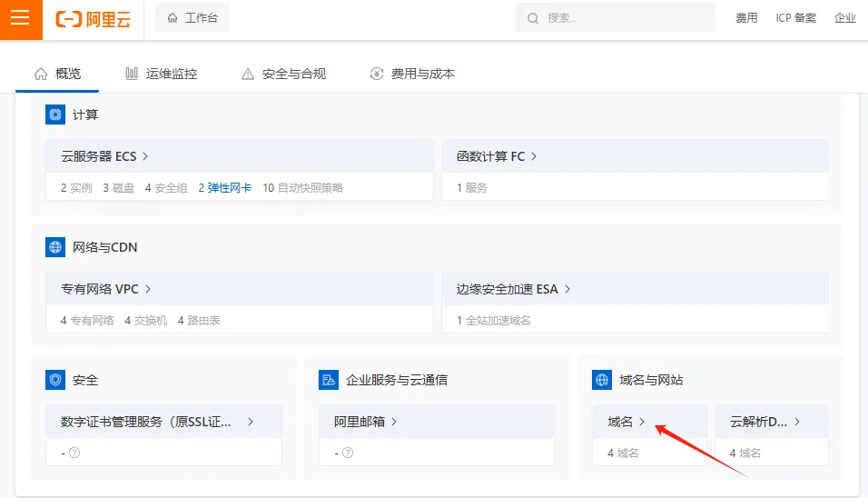Click 4 域名 under the 域名 card
868x498 pixels.
click(623, 453)
